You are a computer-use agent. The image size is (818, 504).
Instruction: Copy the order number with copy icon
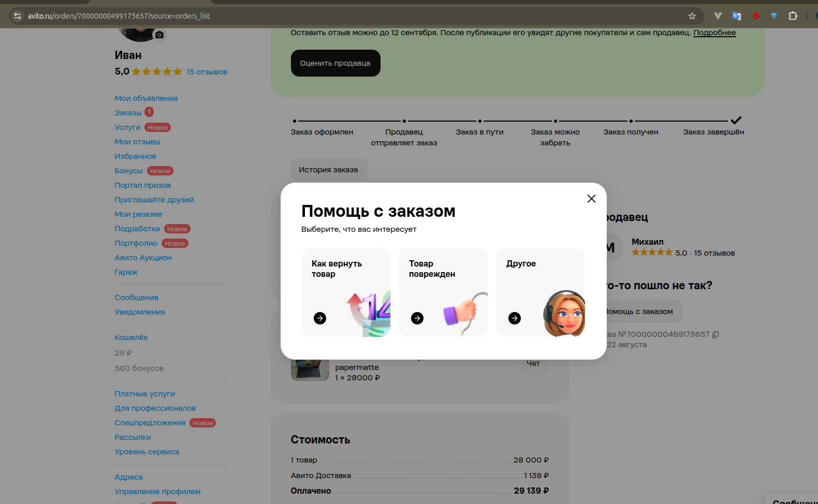click(x=715, y=334)
